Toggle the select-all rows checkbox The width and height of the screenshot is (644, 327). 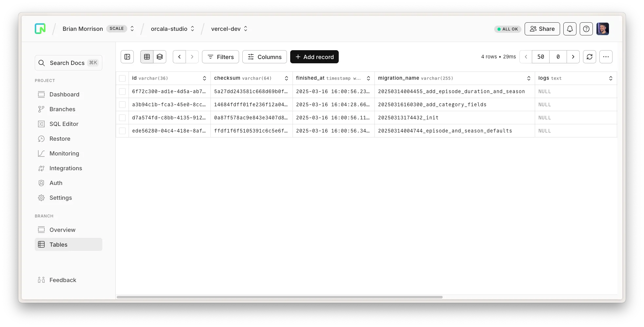point(122,78)
